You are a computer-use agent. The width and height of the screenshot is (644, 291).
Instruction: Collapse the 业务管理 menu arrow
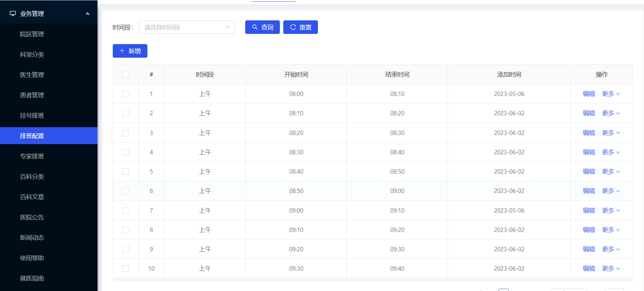coord(88,14)
